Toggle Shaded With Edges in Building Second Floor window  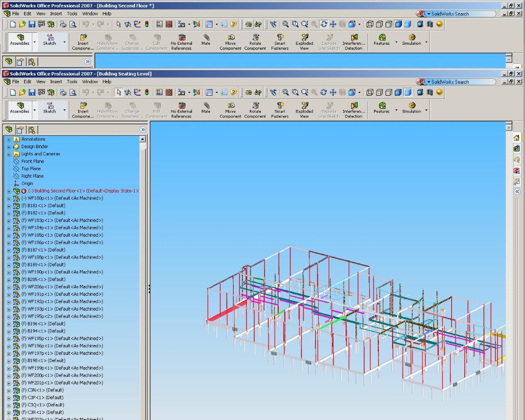(x=398, y=24)
